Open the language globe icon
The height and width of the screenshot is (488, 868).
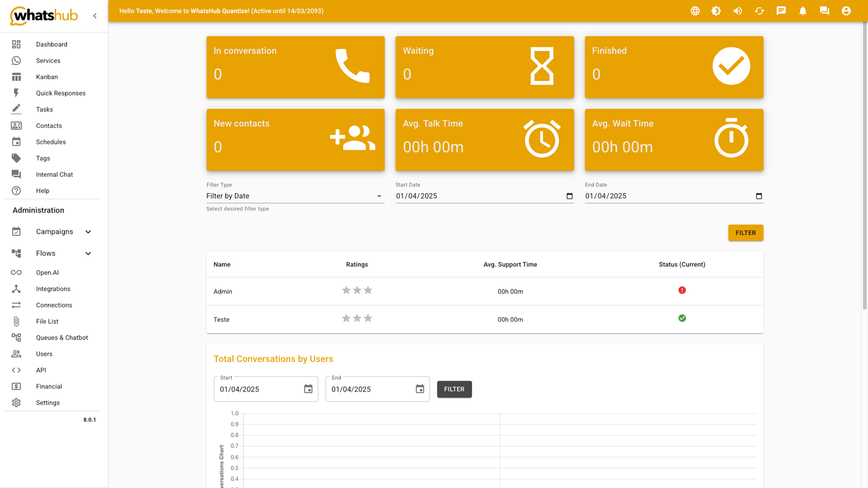695,11
